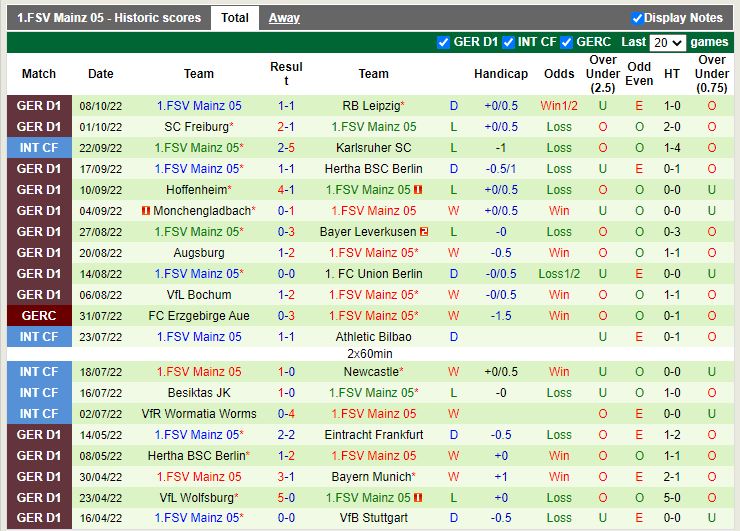Image resolution: width=740 pixels, height=531 pixels.
Task: Click red card icon beside Monchengladbach
Action: [146, 211]
